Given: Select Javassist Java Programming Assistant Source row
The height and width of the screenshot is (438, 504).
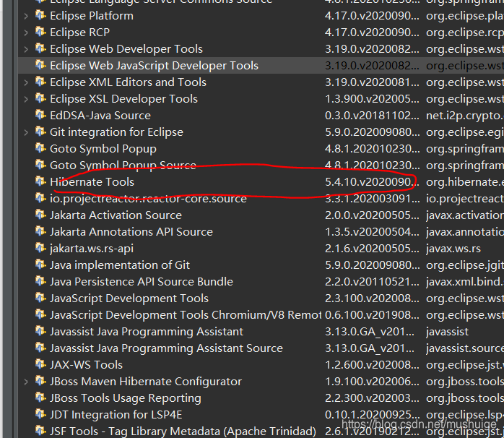Looking at the screenshot, I should pyautogui.click(x=261, y=348).
